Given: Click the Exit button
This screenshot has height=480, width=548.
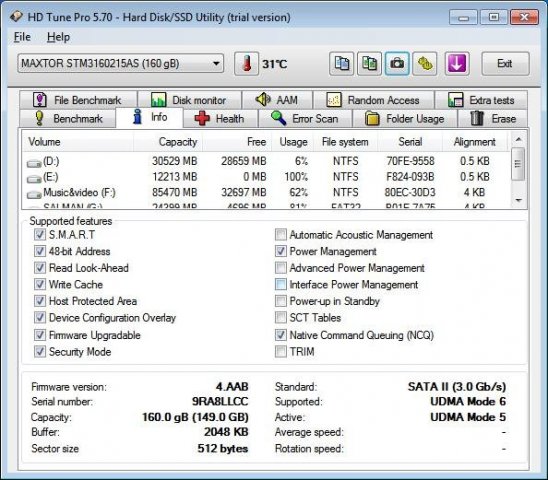Looking at the screenshot, I should [x=505, y=64].
